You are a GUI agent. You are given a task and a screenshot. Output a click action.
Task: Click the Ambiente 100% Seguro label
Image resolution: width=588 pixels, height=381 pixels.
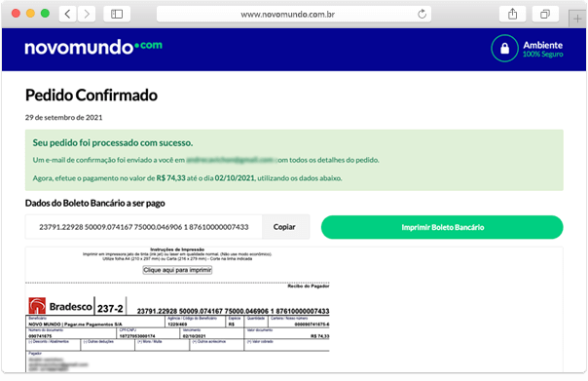click(x=543, y=49)
